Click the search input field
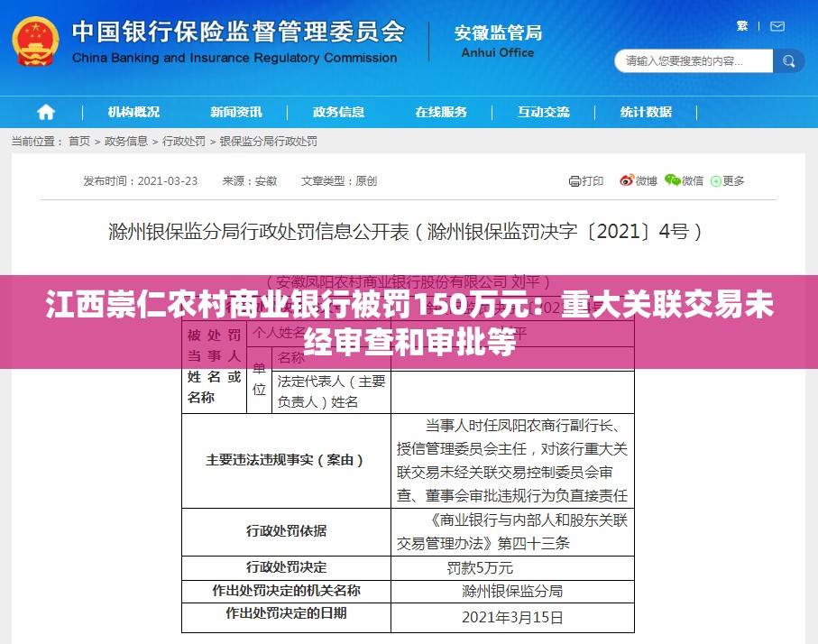 point(694,61)
